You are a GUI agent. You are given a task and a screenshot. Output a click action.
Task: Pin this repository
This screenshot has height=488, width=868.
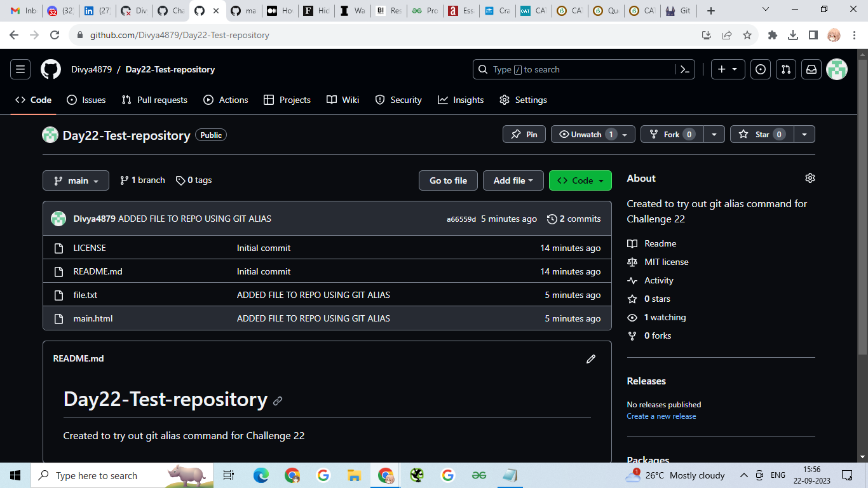pos(524,134)
